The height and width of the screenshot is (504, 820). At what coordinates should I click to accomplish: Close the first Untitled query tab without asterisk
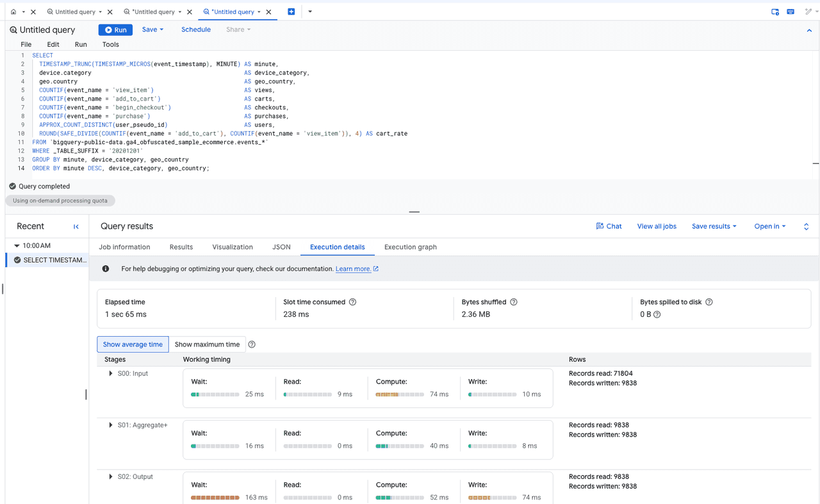110,12
